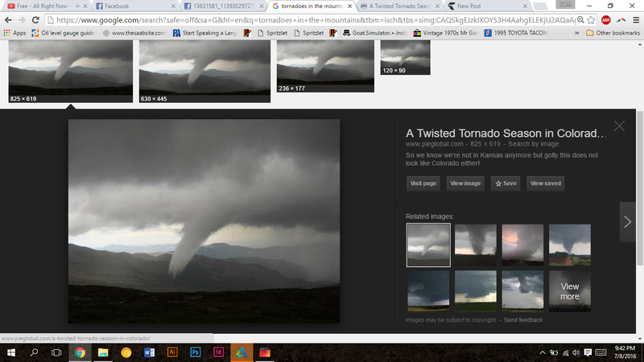Select the 236 × 177 tornado thumbnail
Screen dimensions: 644x362
[325, 66]
